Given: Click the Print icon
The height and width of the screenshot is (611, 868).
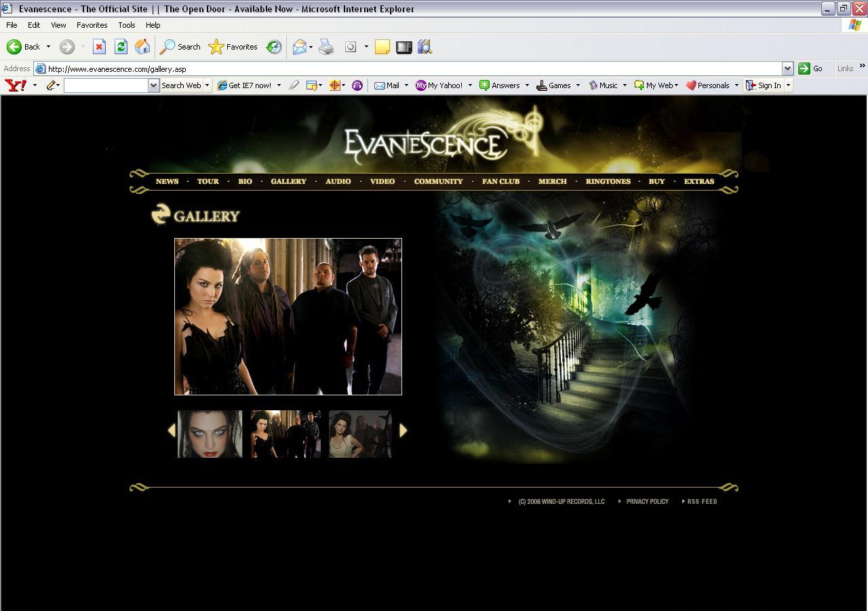Looking at the screenshot, I should point(326,47).
